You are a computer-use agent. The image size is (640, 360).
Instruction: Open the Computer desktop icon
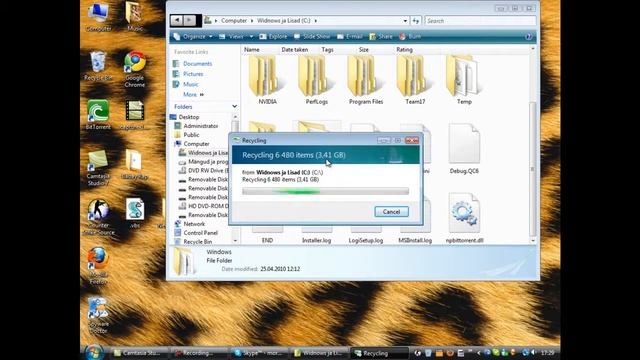(98, 16)
